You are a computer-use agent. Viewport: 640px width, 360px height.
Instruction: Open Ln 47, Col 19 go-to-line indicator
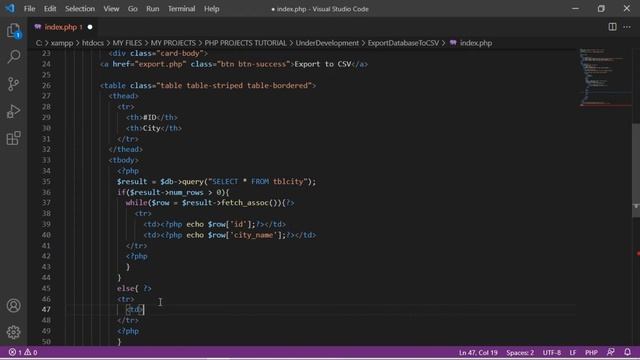click(x=478, y=352)
